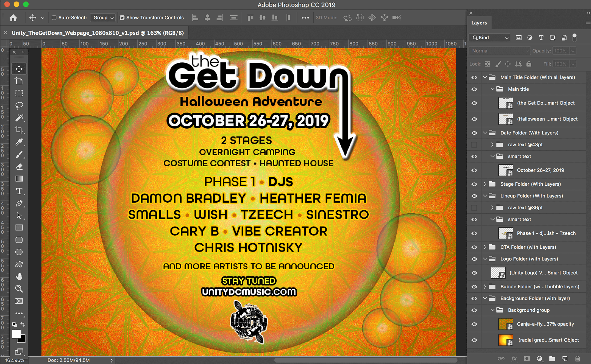Switch to the Layers panel tab

[479, 23]
